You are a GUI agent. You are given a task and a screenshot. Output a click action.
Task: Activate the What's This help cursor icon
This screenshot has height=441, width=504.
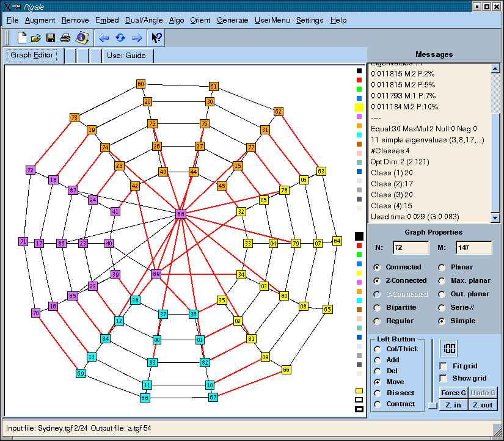[156, 38]
